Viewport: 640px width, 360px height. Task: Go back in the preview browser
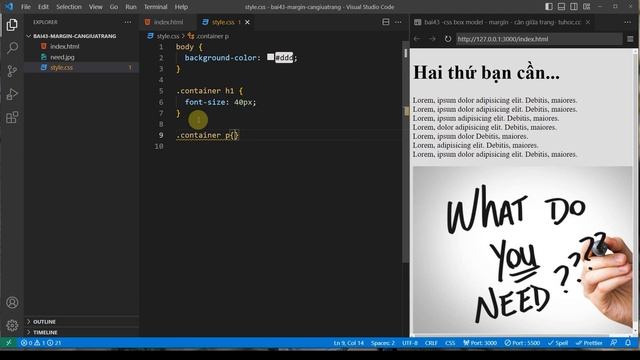417,39
